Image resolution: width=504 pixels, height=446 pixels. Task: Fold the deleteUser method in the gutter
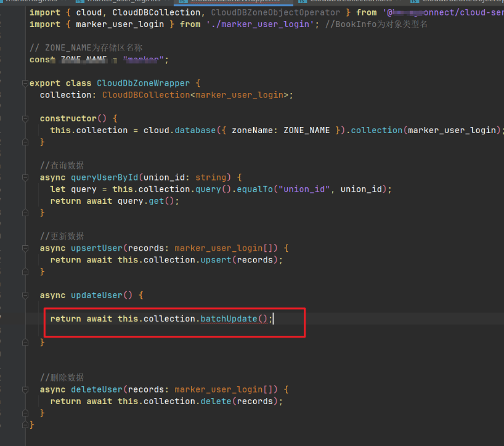[24, 389]
